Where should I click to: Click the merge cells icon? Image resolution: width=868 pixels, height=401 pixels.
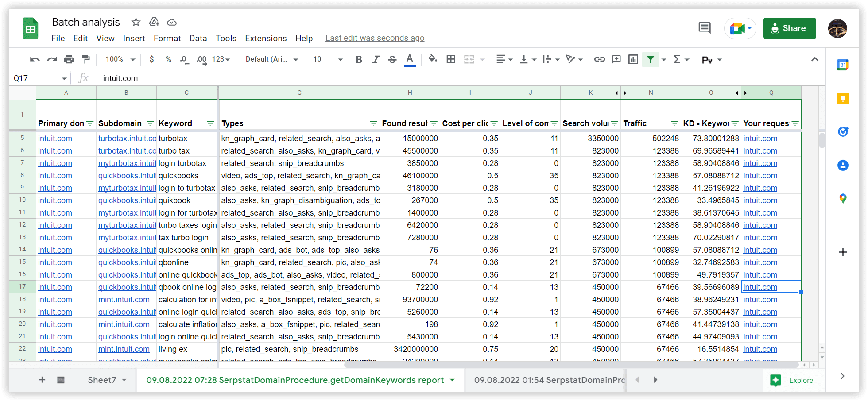click(x=469, y=59)
